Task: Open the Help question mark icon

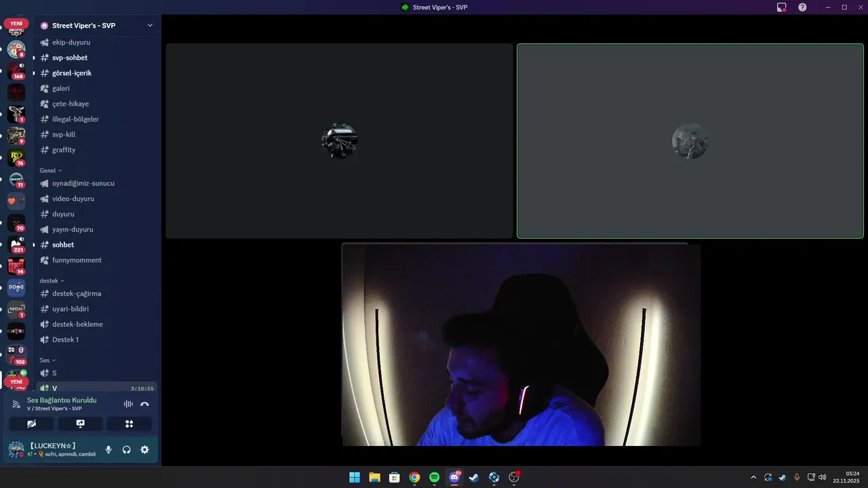Action: 802,7
